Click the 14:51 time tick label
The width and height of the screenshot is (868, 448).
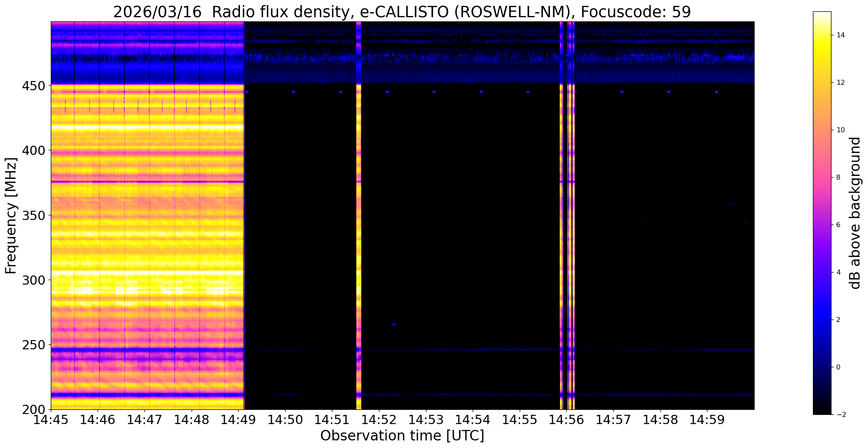pyautogui.click(x=332, y=420)
